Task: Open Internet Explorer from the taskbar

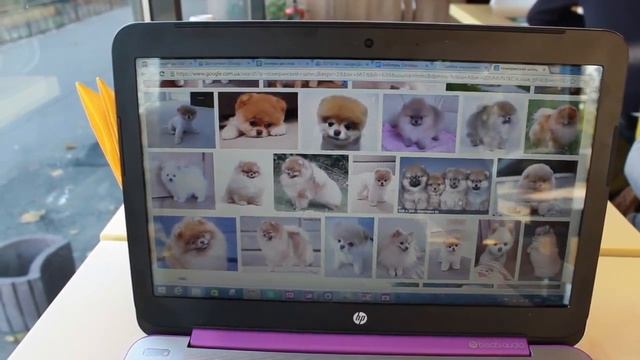Action: click(178, 291)
